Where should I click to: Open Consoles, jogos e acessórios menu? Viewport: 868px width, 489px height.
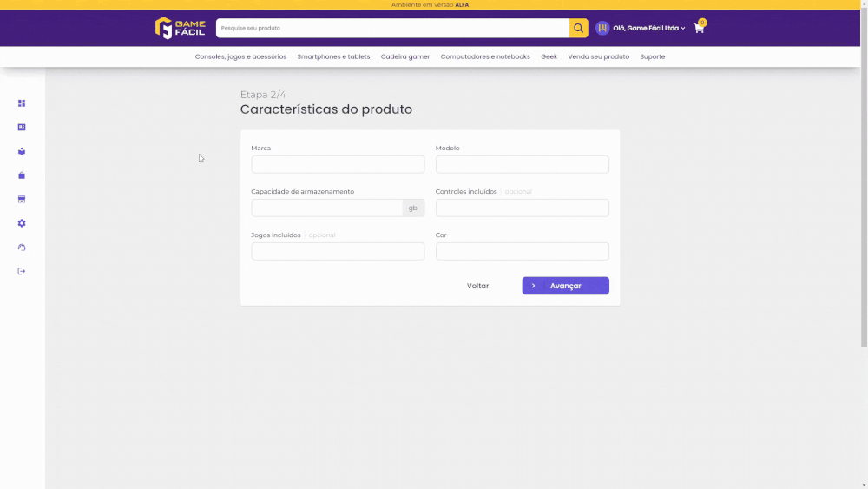[240, 56]
